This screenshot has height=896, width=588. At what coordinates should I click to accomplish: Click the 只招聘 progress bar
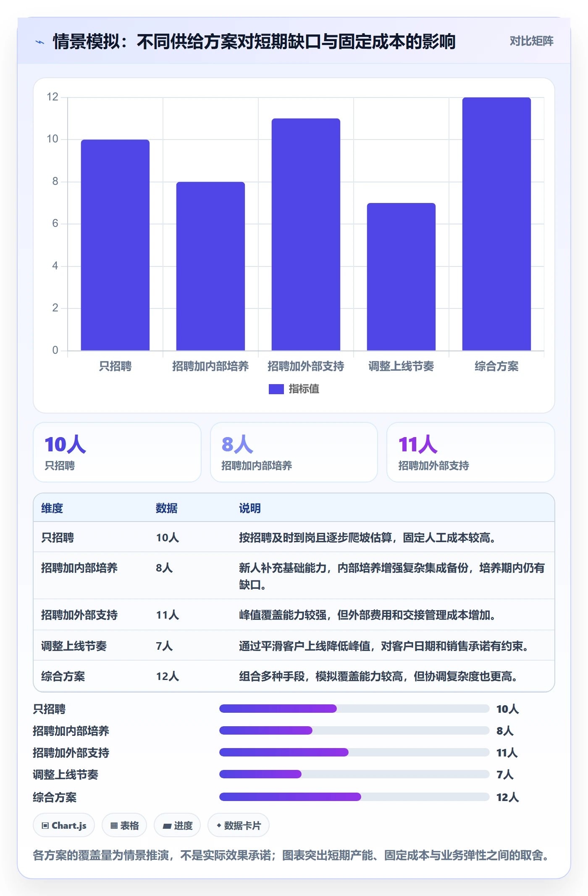point(354,709)
